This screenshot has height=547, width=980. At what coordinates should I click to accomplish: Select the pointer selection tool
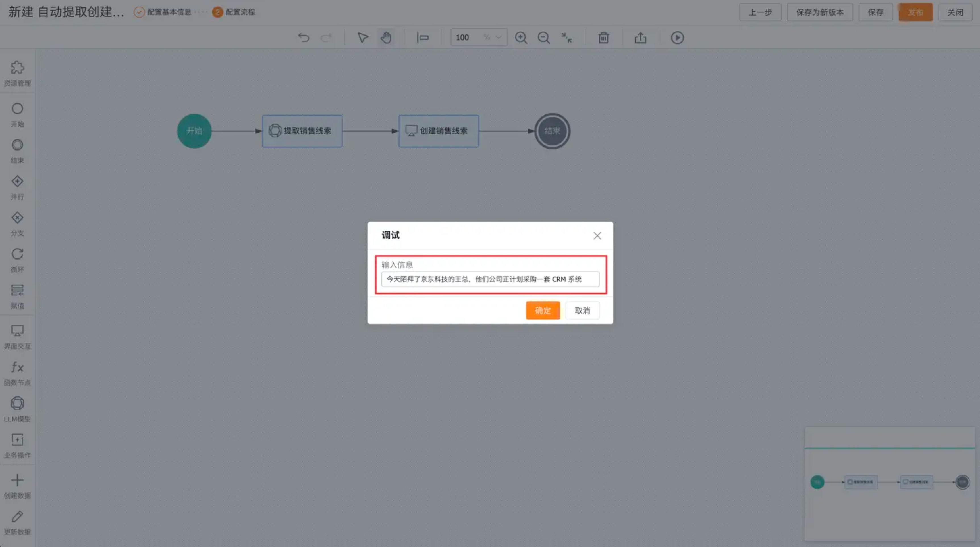[363, 38]
